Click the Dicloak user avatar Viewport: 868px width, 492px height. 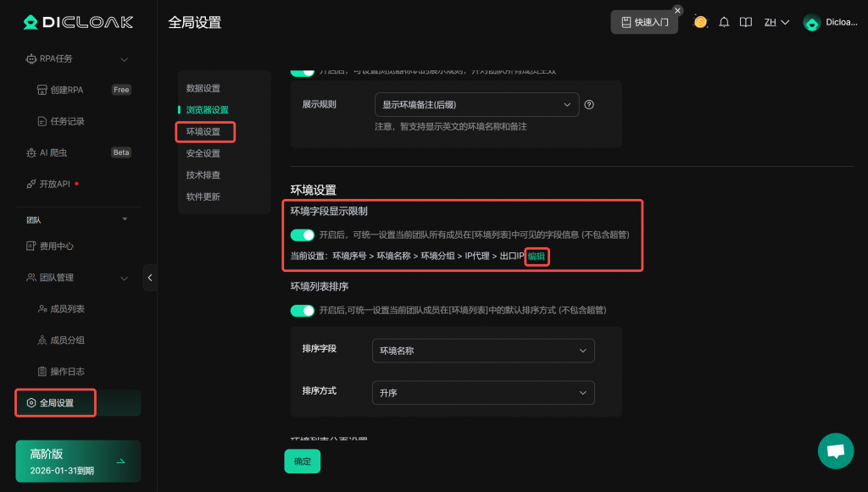tap(811, 23)
